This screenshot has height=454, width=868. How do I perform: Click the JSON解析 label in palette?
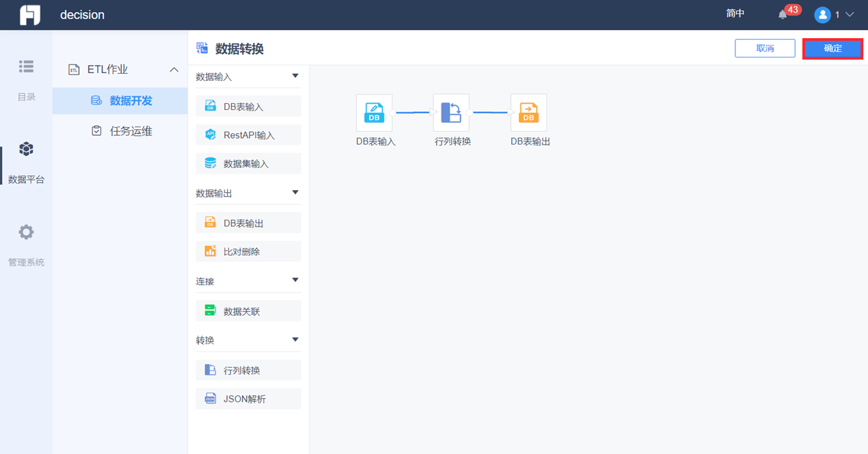pyautogui.click(x=244, y=399)
